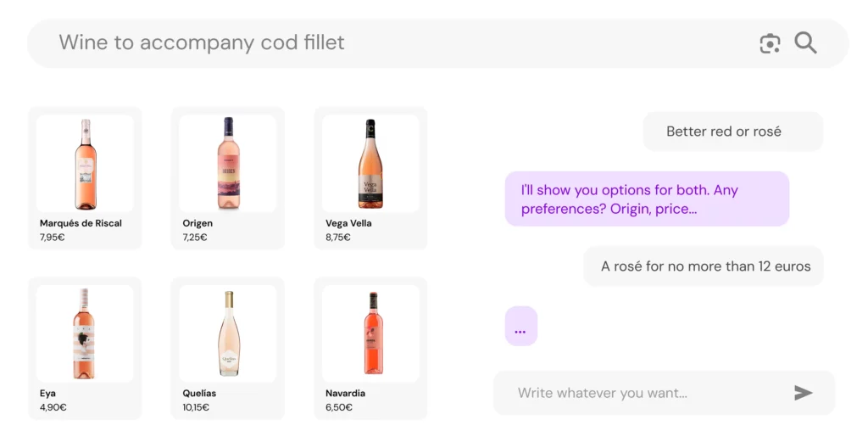Open the Marqués de Riscal bottle image
868x448 pixels.
[85, 164]
